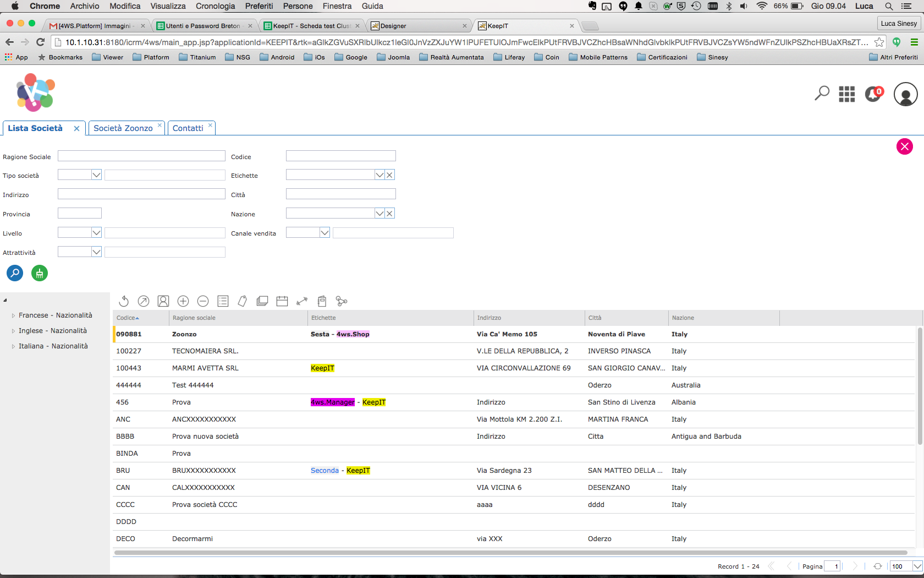The width and height of the screenshot is (924, 578).
Task: Click the green export/save icon below filters
Action: click(x=39, y=273)
